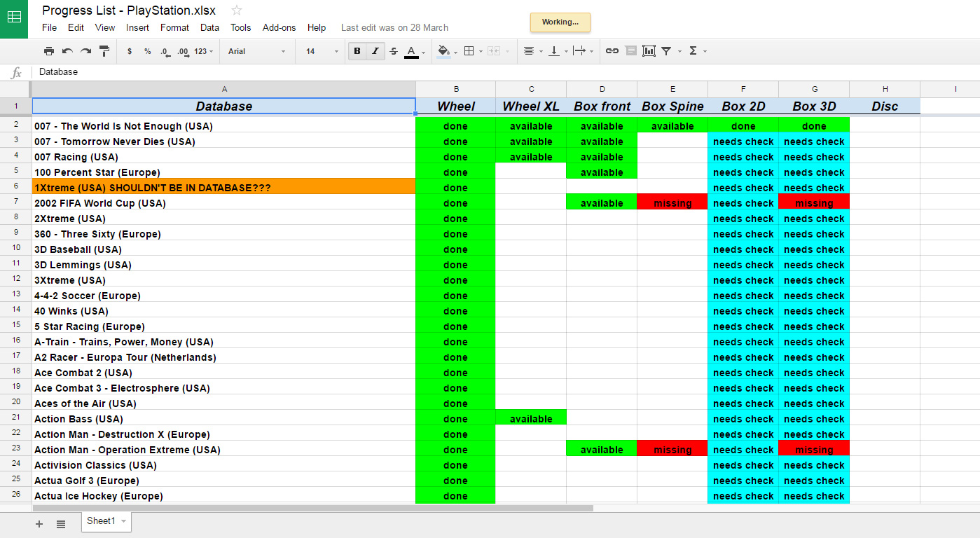Open fill color picker
This screenshot has height=538, width=980.
[446, 51]
